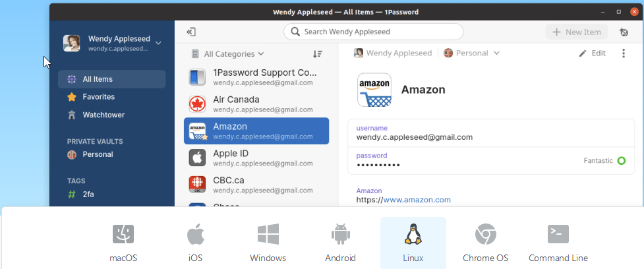The height and width of the screenshot is (269, 644).
Task: Click the Edit button label
Action: click(599, 53)
